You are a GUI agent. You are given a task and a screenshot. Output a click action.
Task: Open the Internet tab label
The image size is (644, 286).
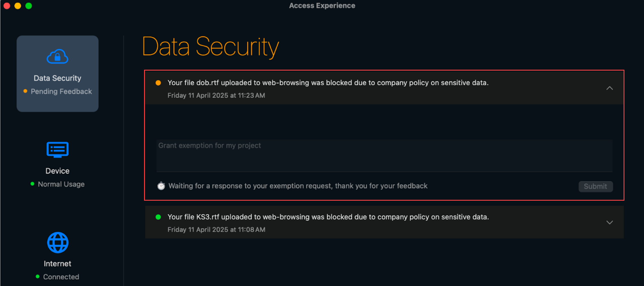[57, 264]
